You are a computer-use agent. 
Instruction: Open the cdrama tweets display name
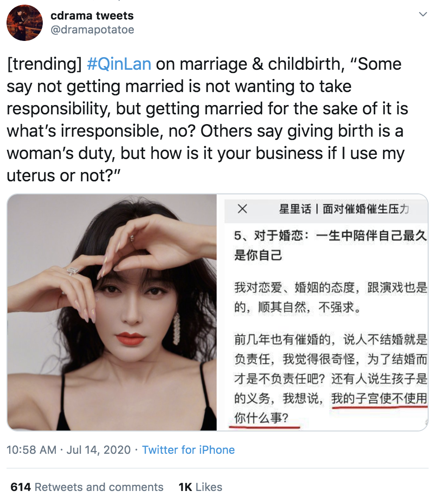[x=92, y=15]
